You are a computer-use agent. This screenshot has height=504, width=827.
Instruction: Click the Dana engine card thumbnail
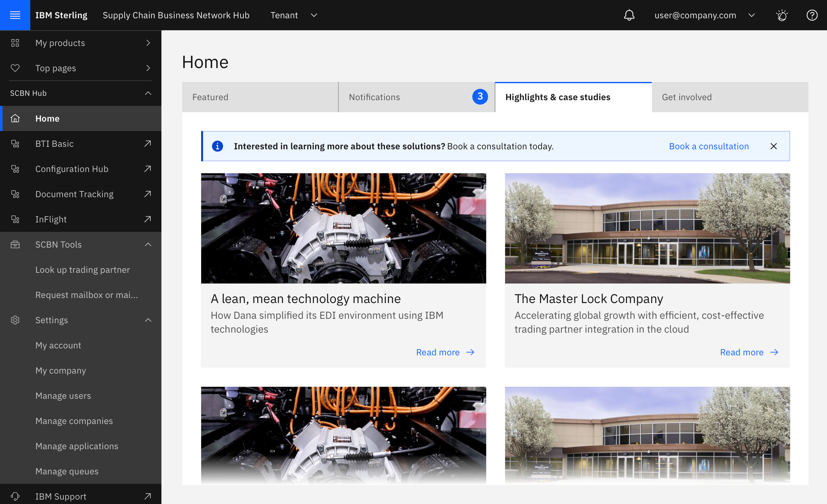click(343, 228)
